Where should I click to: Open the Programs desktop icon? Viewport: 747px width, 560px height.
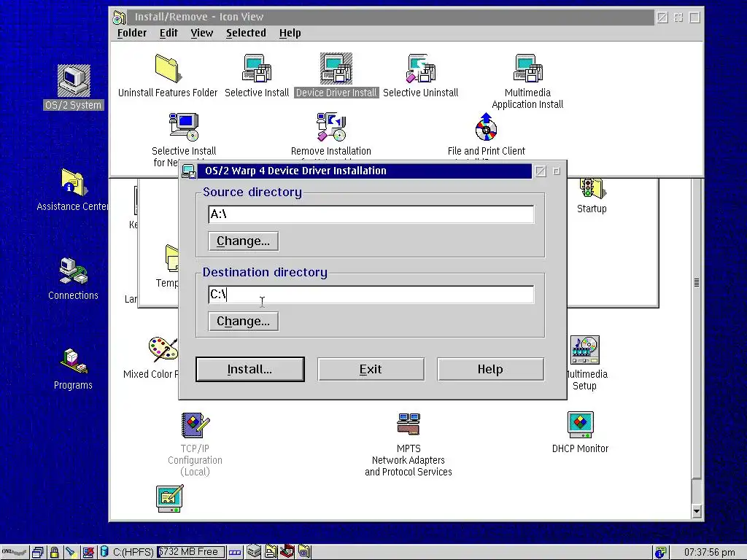tap(74, 360)
